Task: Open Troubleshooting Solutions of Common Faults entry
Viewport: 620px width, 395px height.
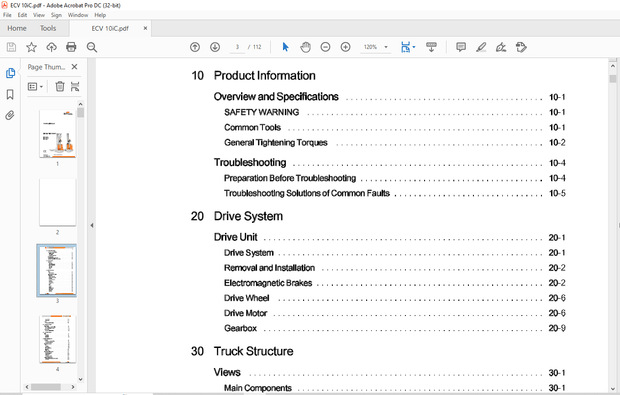Action: tap(307, 193)
